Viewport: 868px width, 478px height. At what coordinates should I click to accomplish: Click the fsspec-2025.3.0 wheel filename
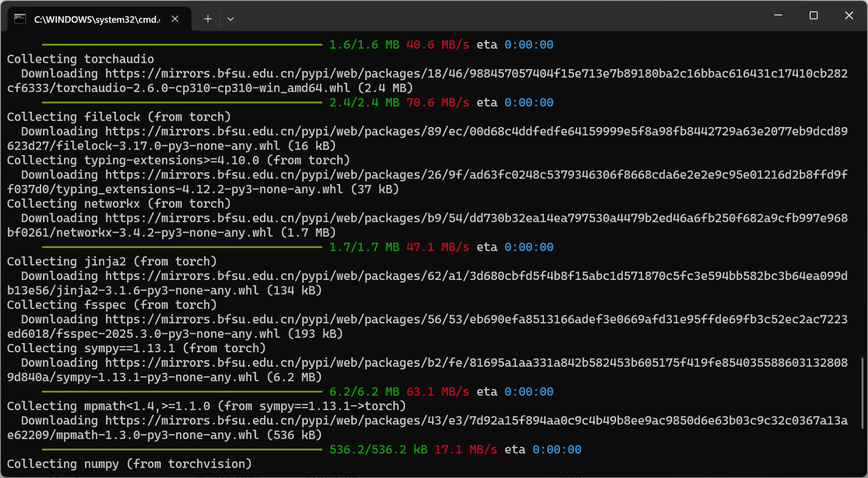pos(168,334)
